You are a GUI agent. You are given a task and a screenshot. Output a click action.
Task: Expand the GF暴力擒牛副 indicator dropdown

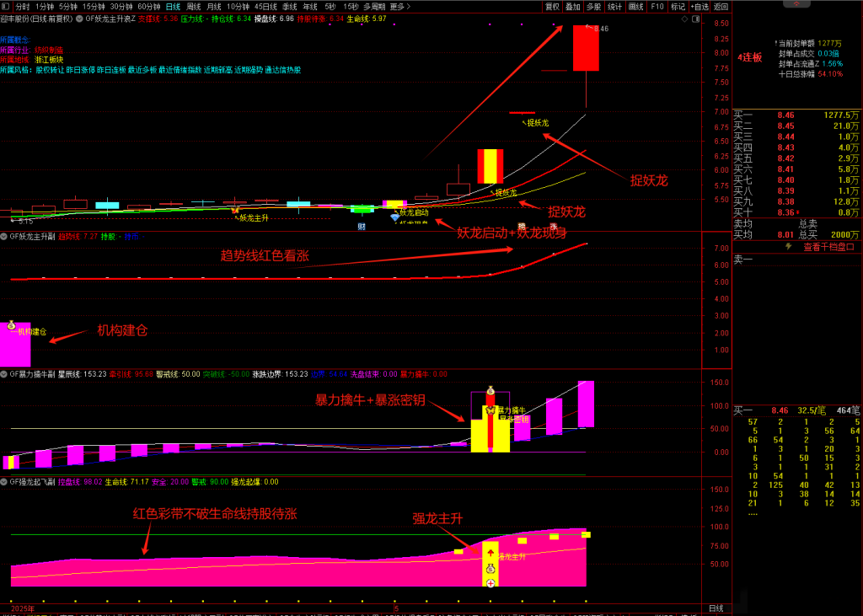tap(4, 374)
